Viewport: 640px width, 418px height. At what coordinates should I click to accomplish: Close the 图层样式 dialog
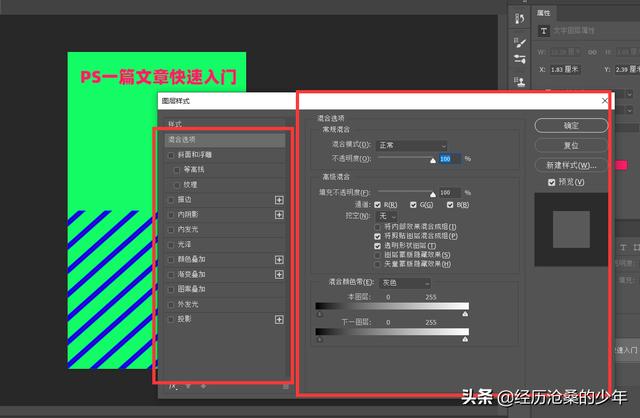604,100
